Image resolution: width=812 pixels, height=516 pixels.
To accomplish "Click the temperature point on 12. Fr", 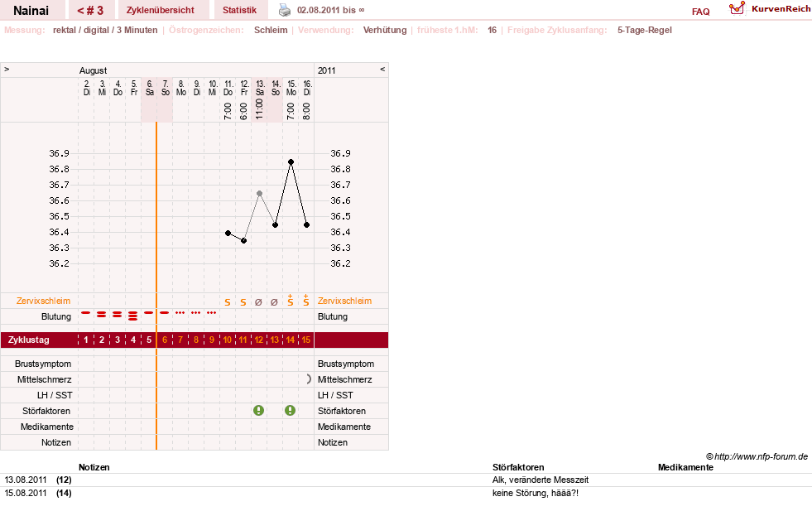I will tap(244, 241).
